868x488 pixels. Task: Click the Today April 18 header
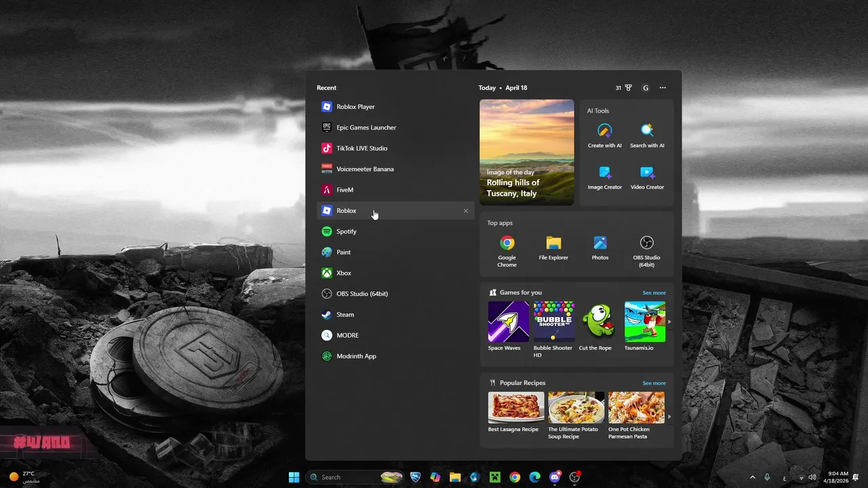coord(502,87)
